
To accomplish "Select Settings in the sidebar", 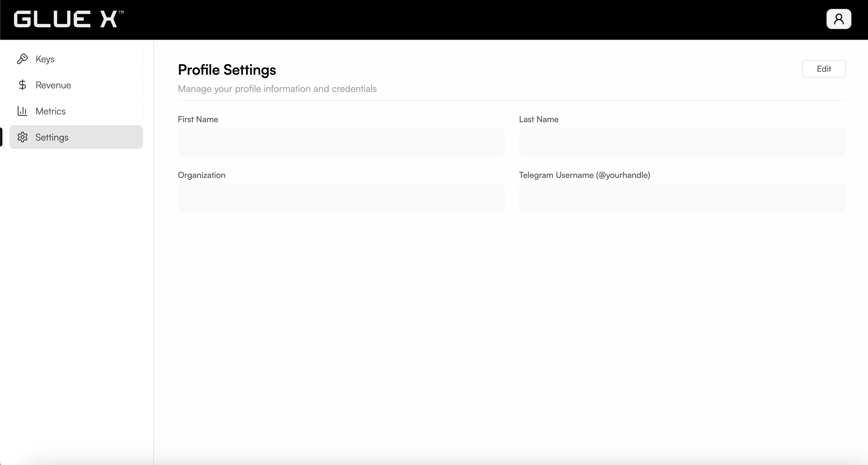I will coord(52,137).
